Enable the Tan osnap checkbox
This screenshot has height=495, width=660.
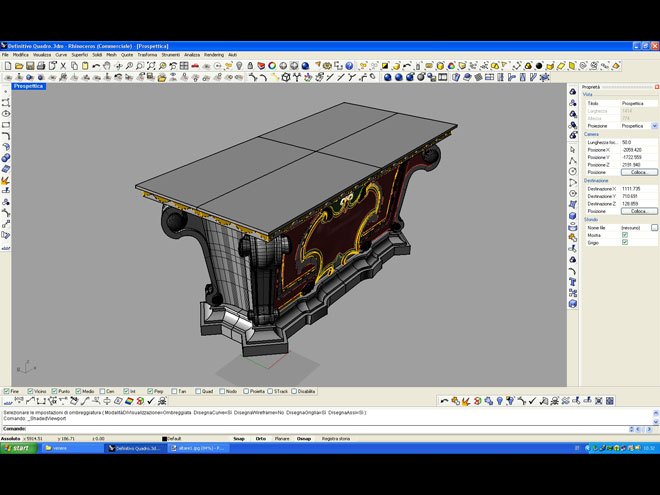coord(174,391)
